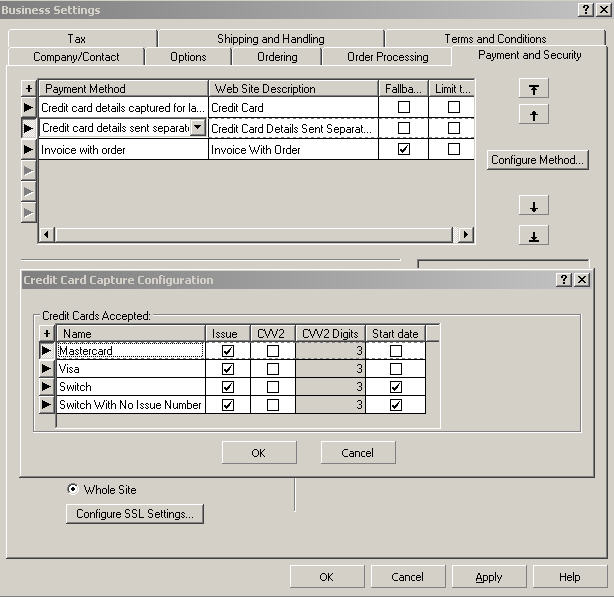Select the Mastercard row arrow marker

(46, 351)
